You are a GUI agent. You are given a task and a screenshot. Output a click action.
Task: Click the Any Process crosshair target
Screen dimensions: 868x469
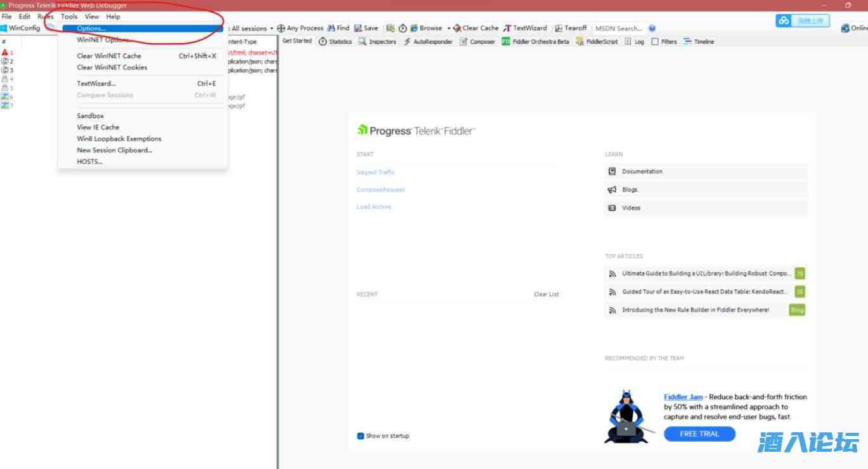coord(301,28)
